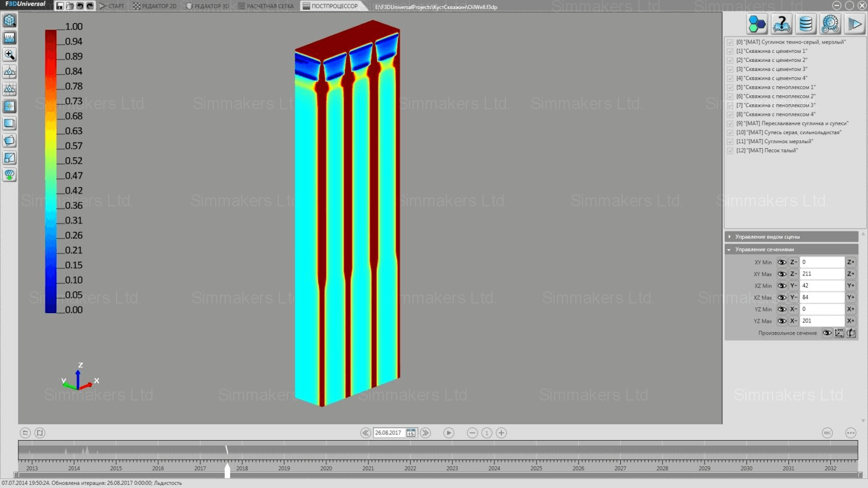Toggle checkbox for Суглинок темно-серый, мерзлый
The image size is (868, 488).
point(730,42)
